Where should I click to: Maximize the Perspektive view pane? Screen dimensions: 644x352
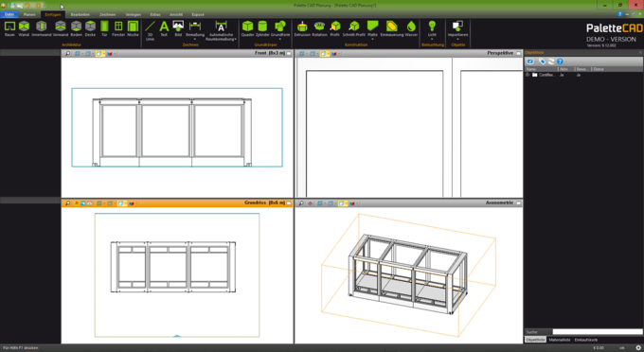pos(518,53)
